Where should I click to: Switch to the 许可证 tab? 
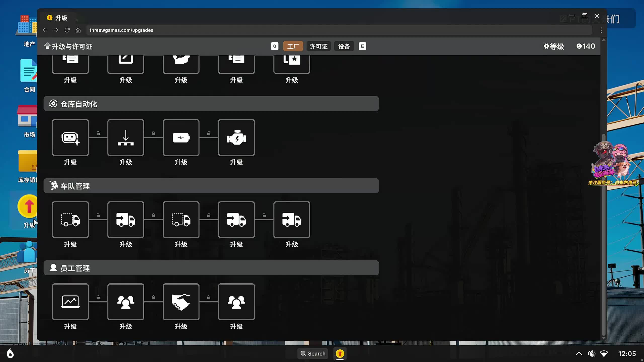[318, 46]
